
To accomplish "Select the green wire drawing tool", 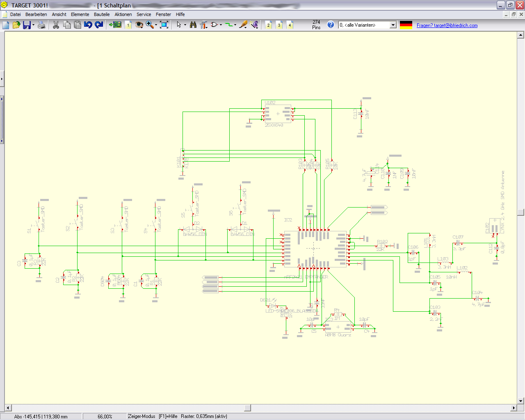I will (x=229, y=25).
